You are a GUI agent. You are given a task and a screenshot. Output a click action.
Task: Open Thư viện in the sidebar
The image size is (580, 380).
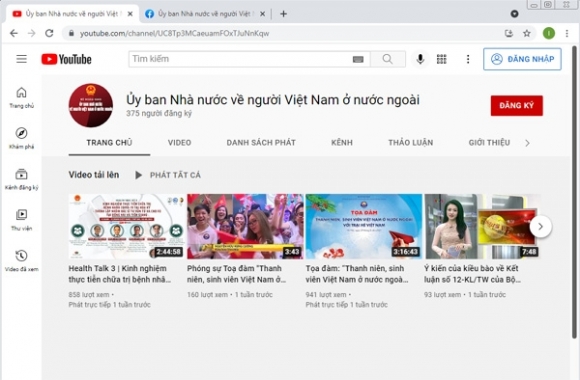(21, 220)
